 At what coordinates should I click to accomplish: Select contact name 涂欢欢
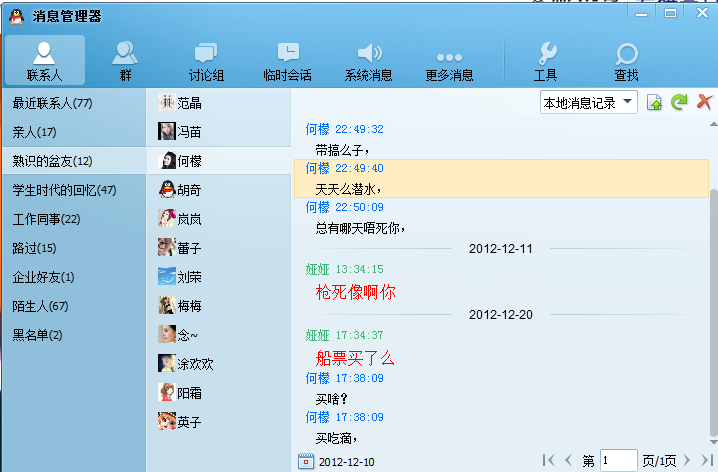[x=196, y=364]
